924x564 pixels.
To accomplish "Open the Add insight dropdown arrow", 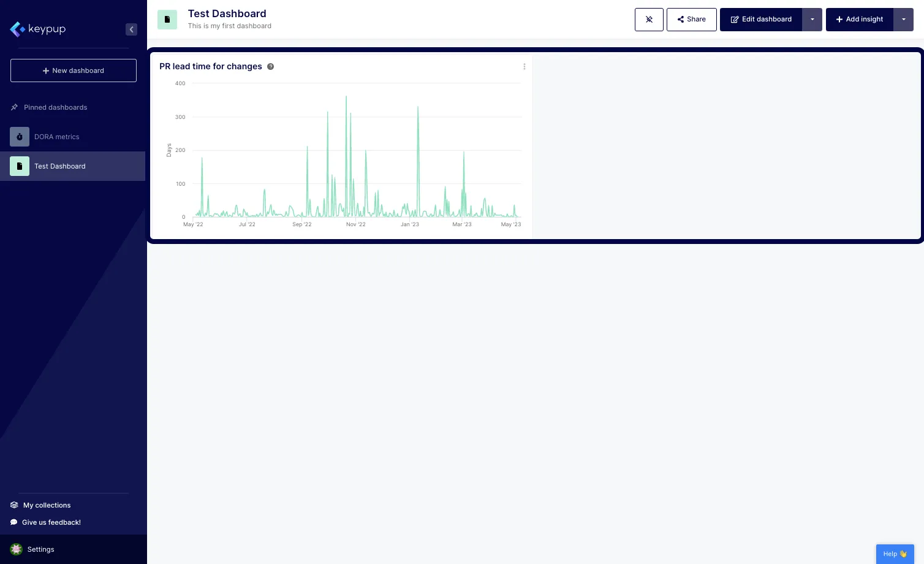I will (904, 19).
